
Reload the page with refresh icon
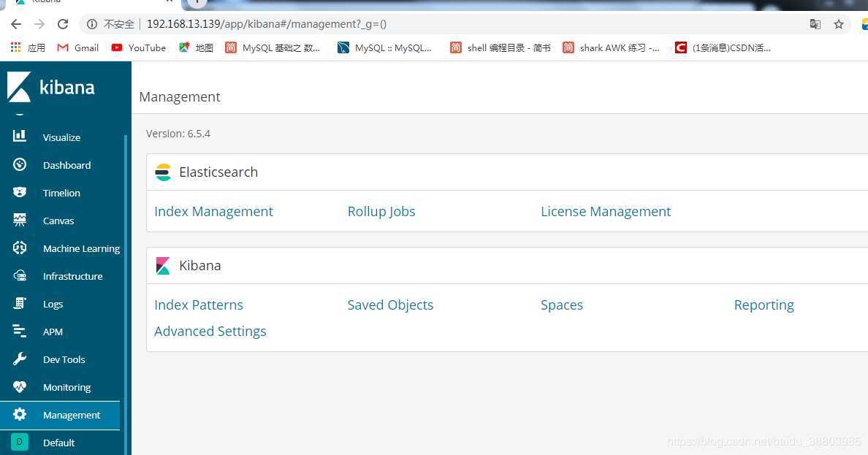pos(63,24)
